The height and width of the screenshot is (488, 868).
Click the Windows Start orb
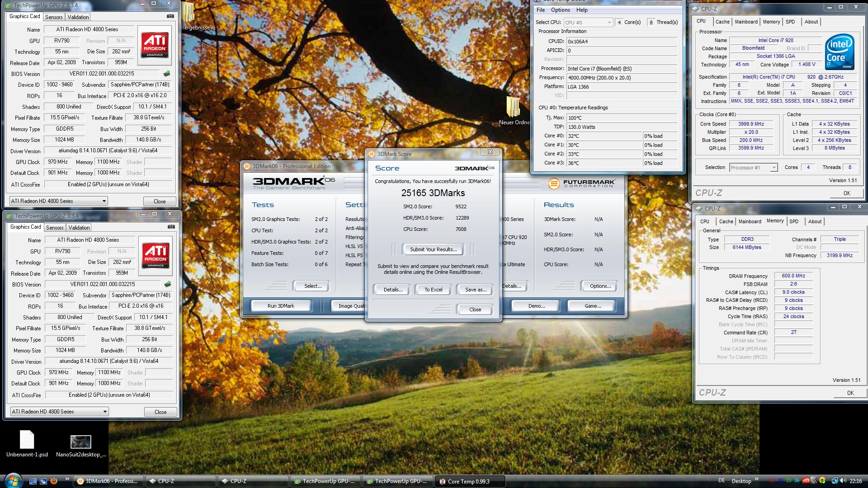pyautogui.click(x=13, y=480)
